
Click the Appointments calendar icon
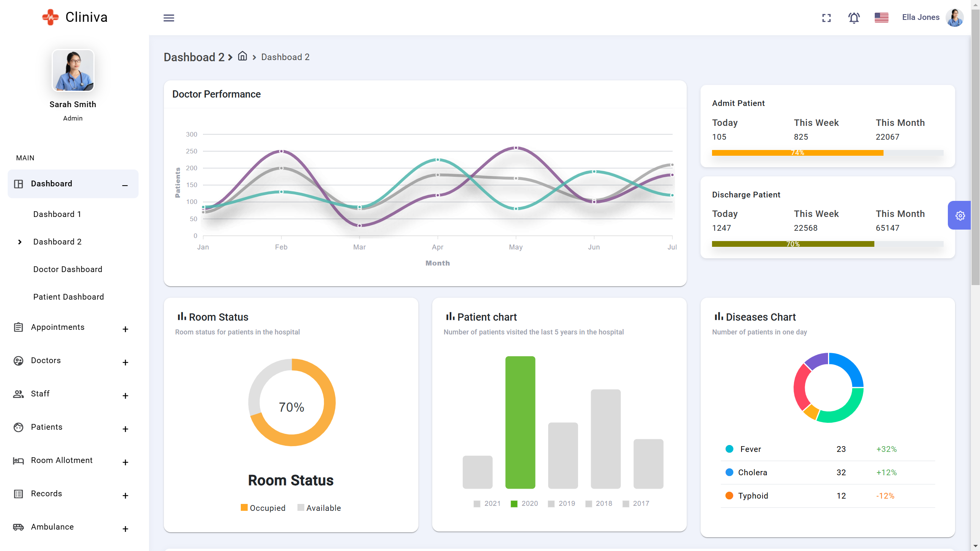click(x=18, y=327)
